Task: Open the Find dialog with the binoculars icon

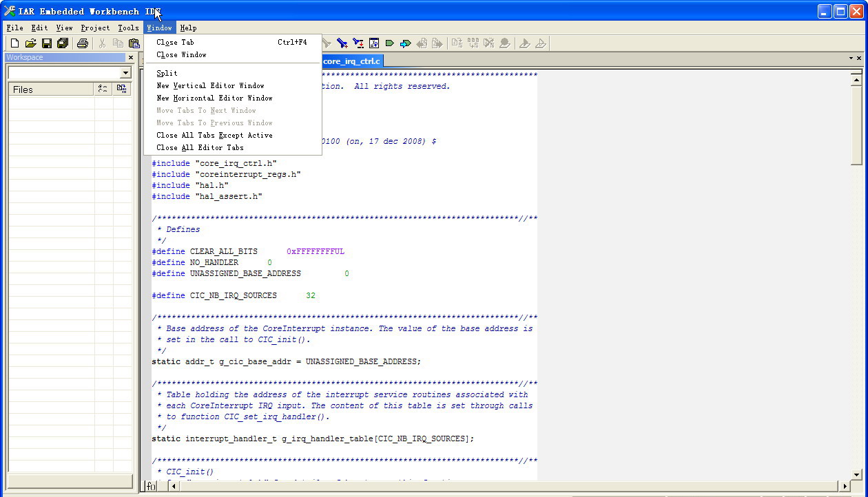Action: point(342,43)
